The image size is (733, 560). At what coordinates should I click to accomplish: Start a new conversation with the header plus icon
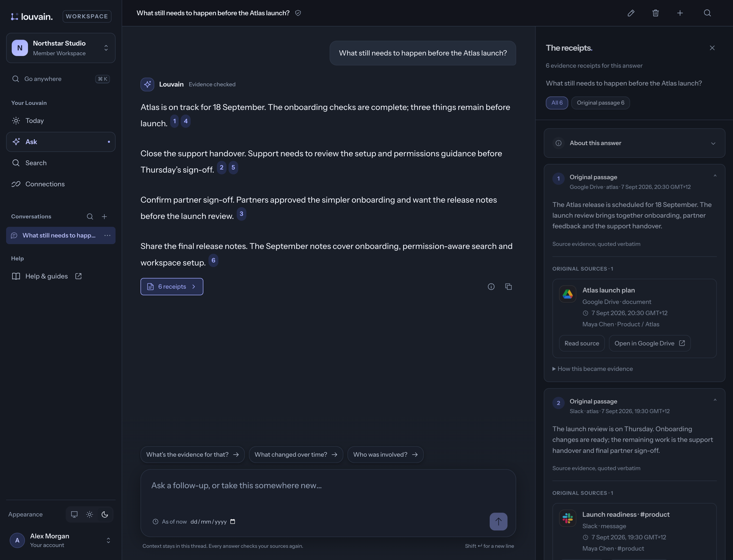click(680, 13)
